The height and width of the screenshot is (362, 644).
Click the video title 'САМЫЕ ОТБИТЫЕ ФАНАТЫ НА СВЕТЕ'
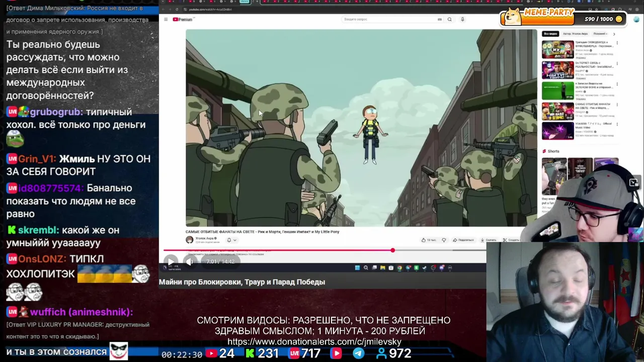pos(263,232)
